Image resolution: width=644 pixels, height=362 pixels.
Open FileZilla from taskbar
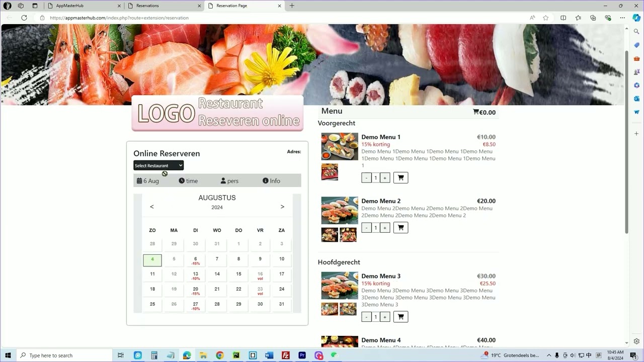pos(285,355)
